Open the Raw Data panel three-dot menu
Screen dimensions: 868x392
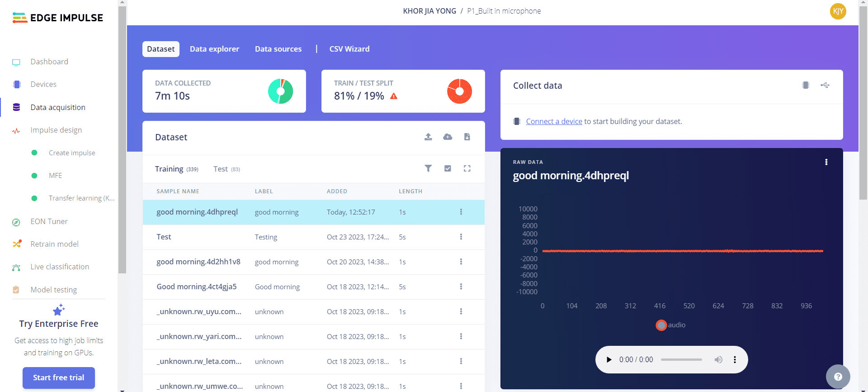coord(826,162)
